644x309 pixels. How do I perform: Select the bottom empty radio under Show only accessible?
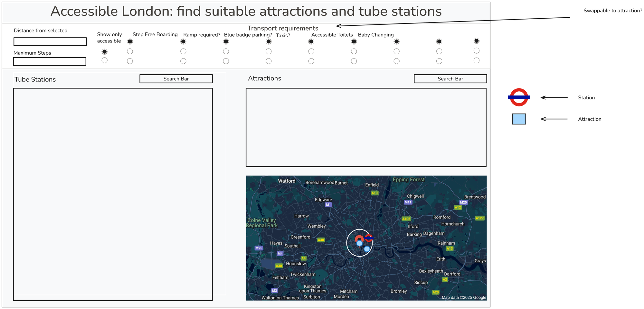coord(104,60)
